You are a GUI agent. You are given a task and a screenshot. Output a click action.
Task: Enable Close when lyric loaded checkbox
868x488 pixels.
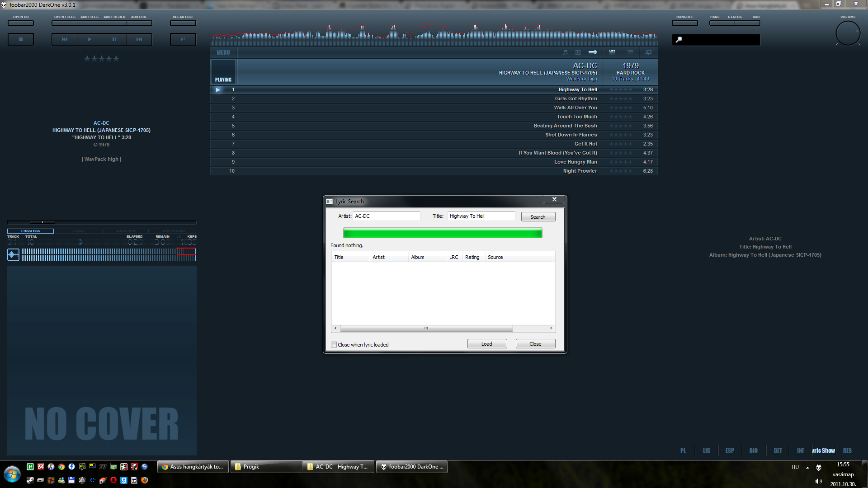[x=334, y=345]
